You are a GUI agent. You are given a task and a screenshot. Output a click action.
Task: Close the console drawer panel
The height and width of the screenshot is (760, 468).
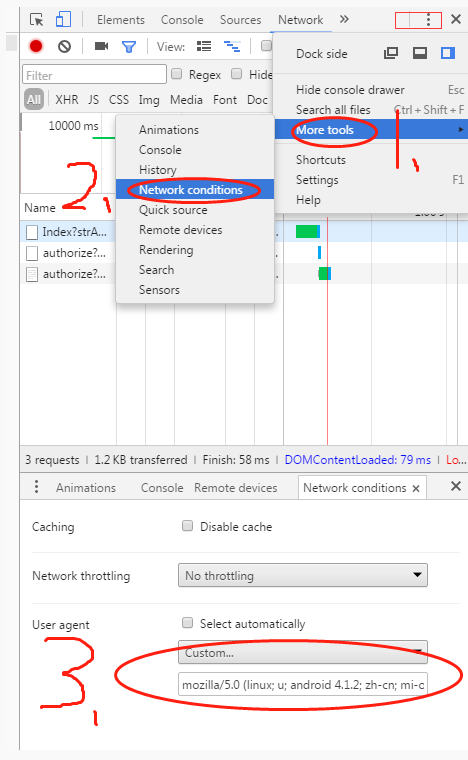point(456,486)
